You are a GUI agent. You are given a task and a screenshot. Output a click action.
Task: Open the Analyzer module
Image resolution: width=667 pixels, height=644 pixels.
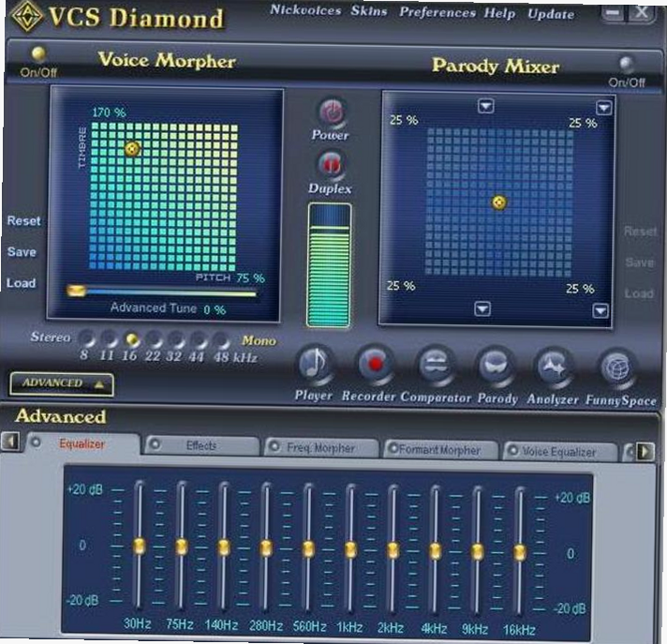tap(554, 367)
